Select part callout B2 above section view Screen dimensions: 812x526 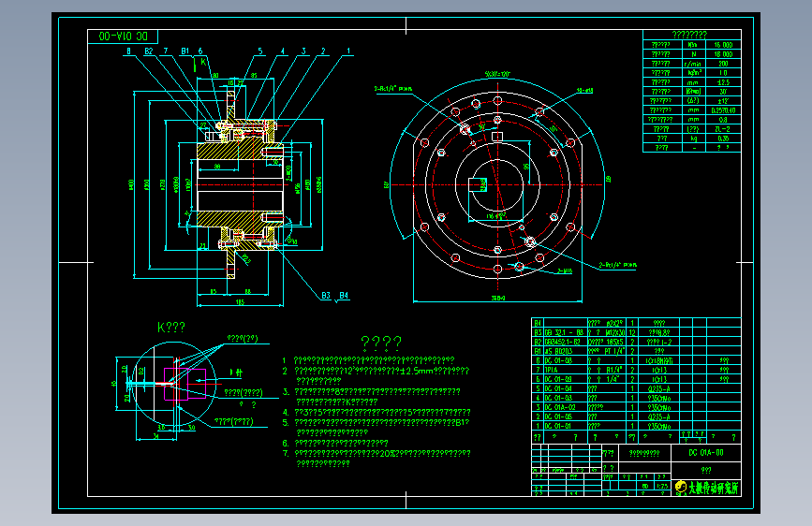click(x=149, y=51)
